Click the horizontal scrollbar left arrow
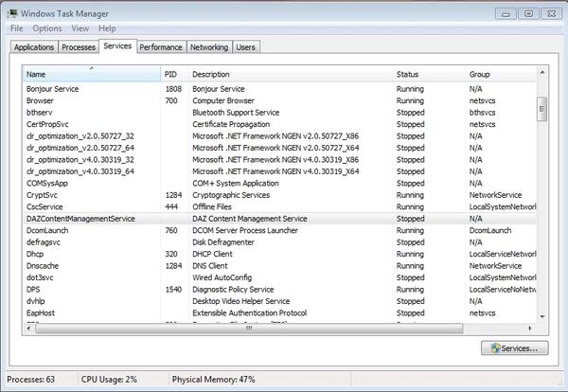 coord(28,329)
